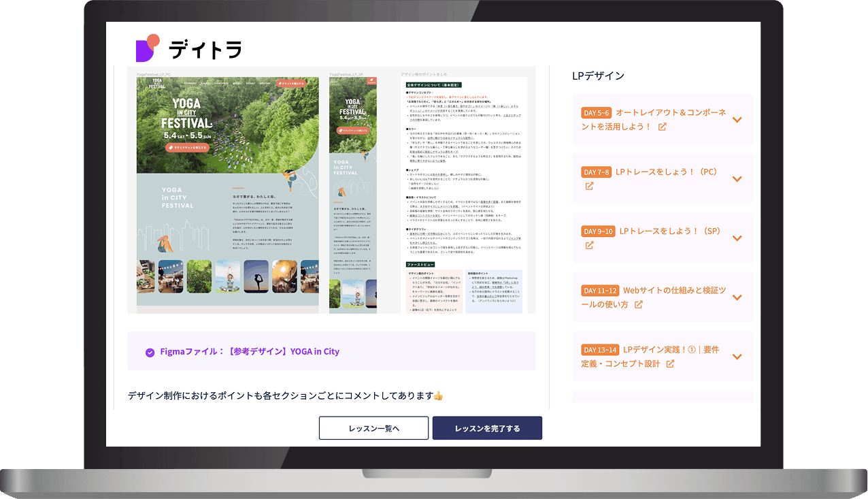This screenshot has height=499, width=868.
Task: Open external link icon on DAY 7~8 lesson
Action: tap(589, 186)
